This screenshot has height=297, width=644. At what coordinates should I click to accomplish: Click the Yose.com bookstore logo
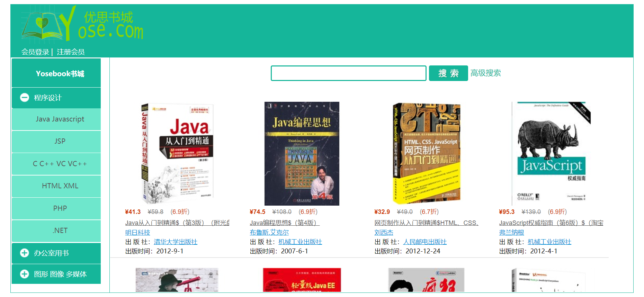pos(82,24)
